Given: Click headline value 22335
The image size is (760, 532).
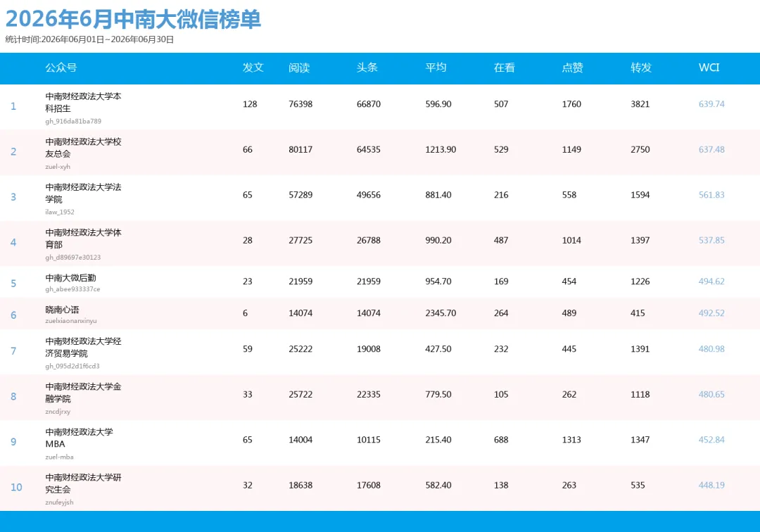Looking at the screenshot, I should 369,394.
